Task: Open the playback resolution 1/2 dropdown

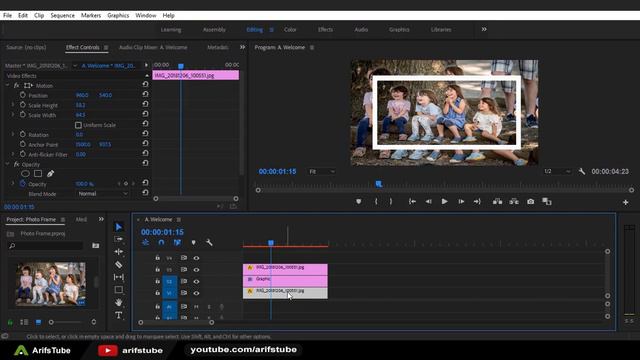Action: pyautogui.click(x=557, y=171)
